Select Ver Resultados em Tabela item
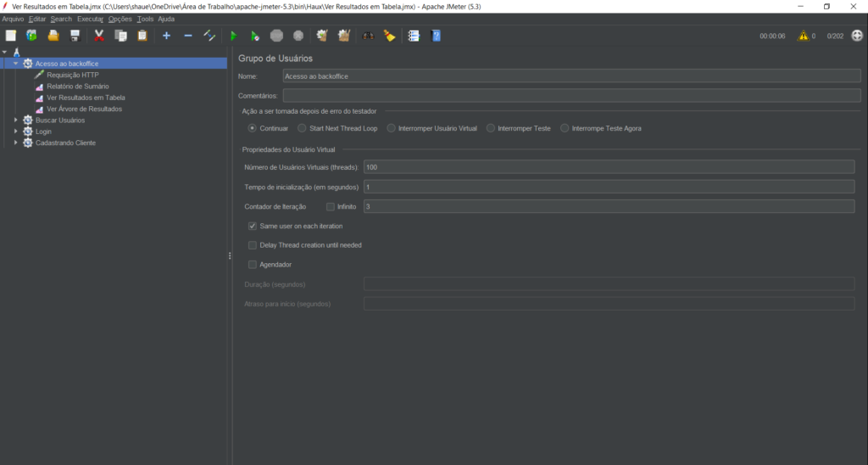 pyautogui.click(x=86, y=98)
